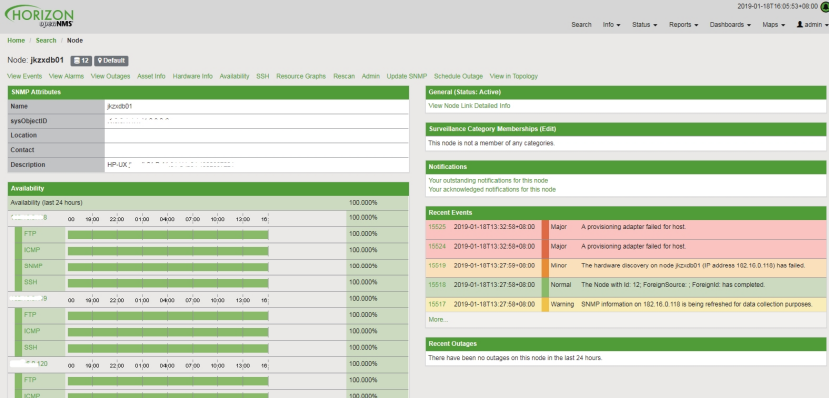Click the yellow Warning severity marker for event 15517

pos(545,305)
